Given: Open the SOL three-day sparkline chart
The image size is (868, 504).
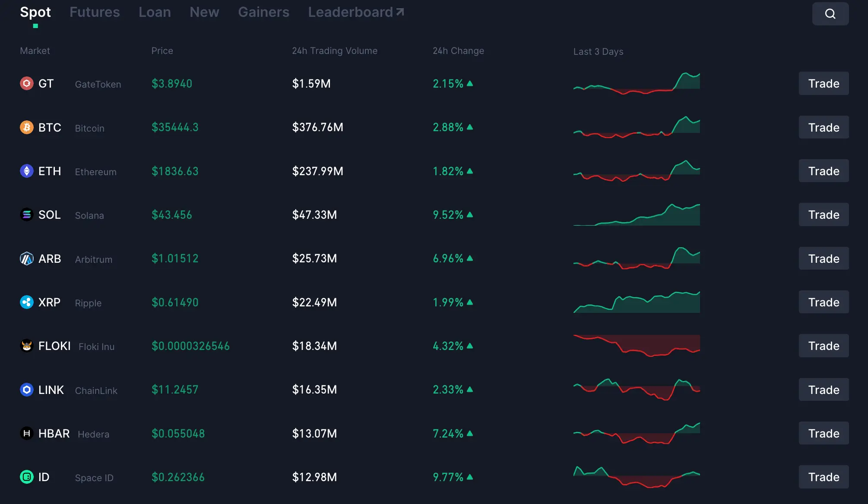Looking at the screenshot, I should (637, 214).
